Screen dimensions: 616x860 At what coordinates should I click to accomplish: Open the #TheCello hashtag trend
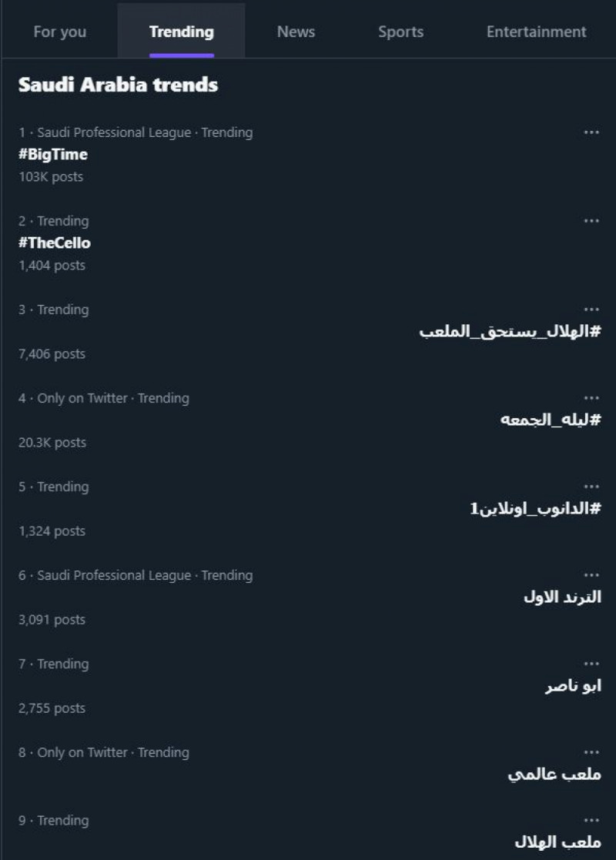coord(55,243)
